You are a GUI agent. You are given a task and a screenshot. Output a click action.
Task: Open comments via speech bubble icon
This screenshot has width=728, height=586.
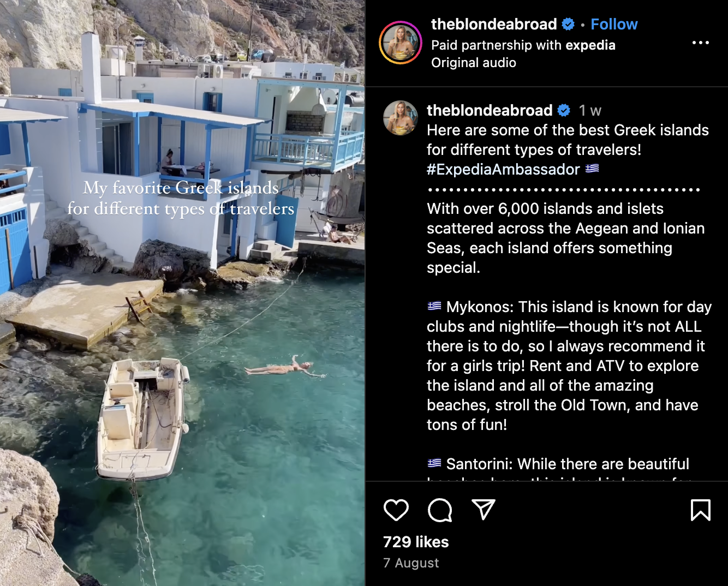point(440,510)
